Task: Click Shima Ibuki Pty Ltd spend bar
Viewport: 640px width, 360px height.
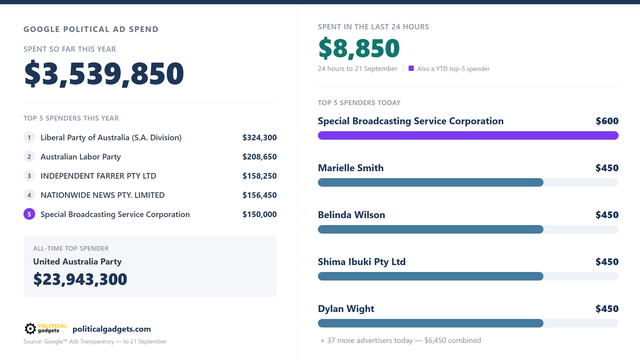Action: click(431, 276)
